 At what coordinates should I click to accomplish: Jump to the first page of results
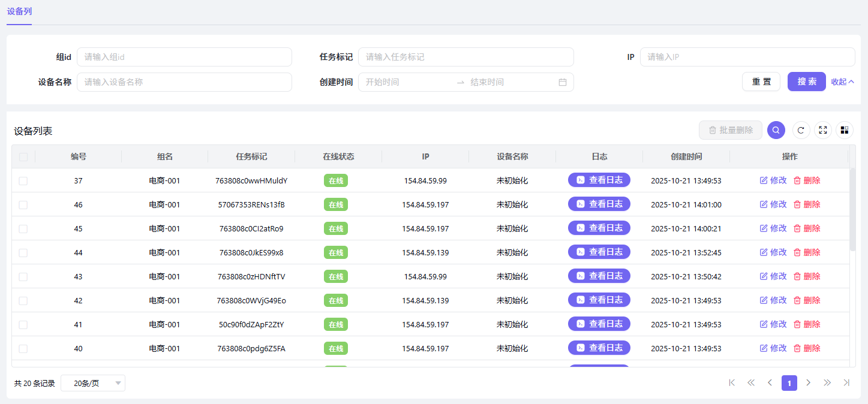pos(731,383)
